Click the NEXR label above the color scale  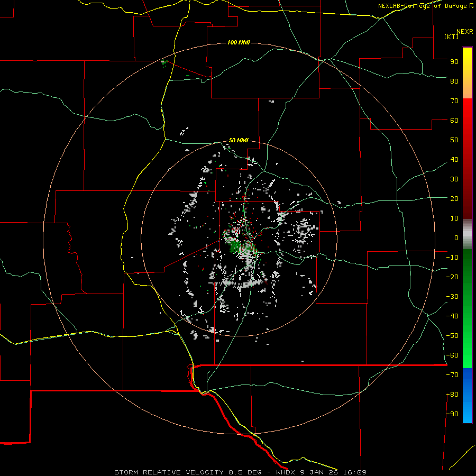coord(465,32)
